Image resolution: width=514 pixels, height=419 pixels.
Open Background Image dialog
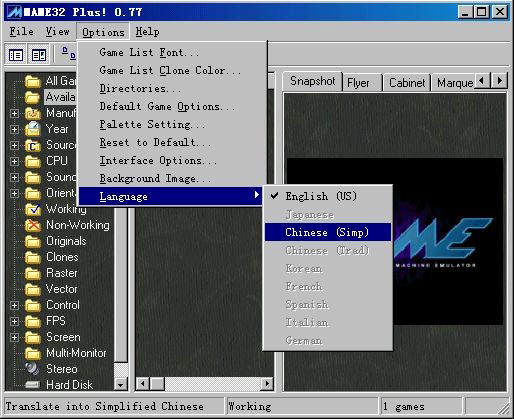click(172, 178)
